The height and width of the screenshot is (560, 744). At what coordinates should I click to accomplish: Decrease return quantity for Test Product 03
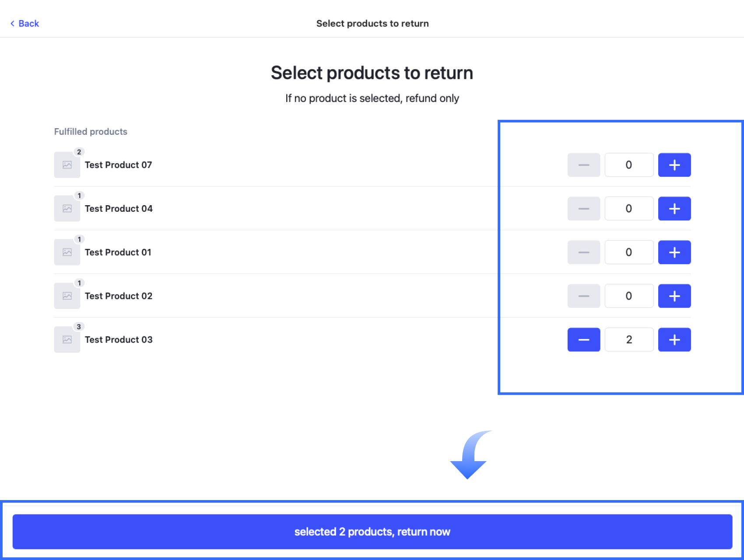tap(583, 339)
